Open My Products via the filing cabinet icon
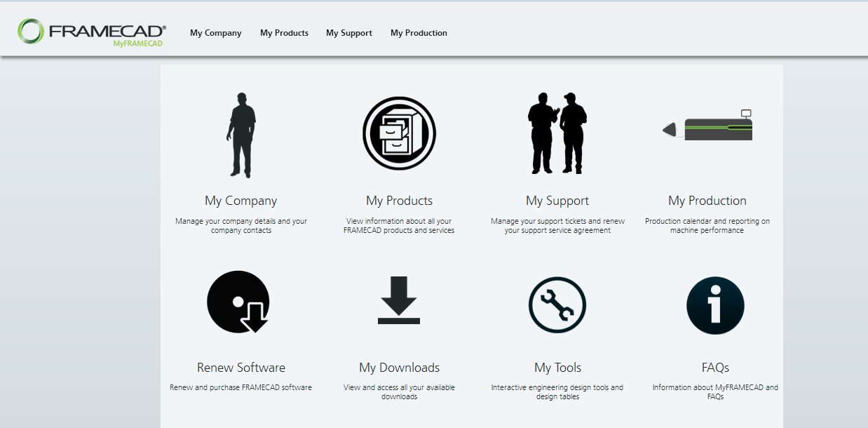 pyautogui.click(x=399, y=133)
